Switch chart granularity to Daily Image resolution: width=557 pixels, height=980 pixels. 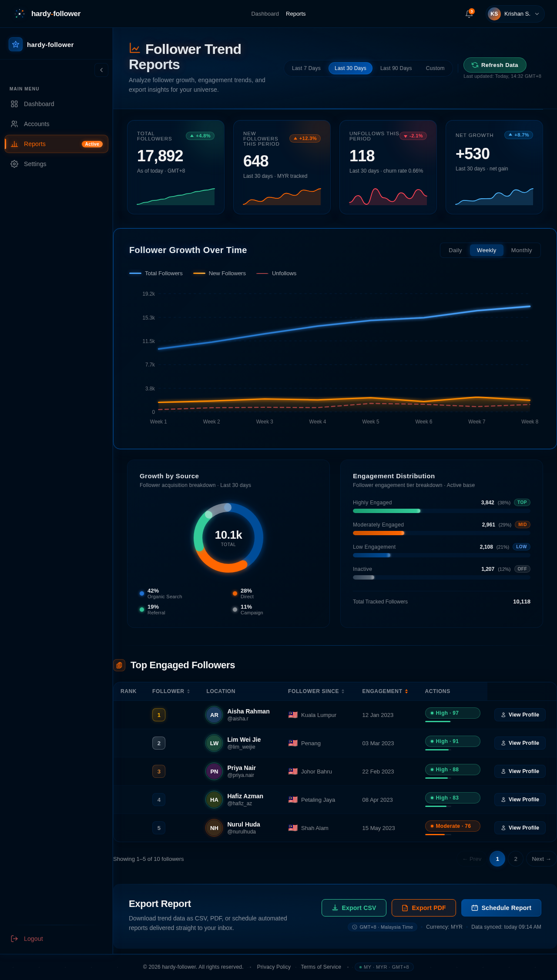pyautogui.click(x=455, y=250)
